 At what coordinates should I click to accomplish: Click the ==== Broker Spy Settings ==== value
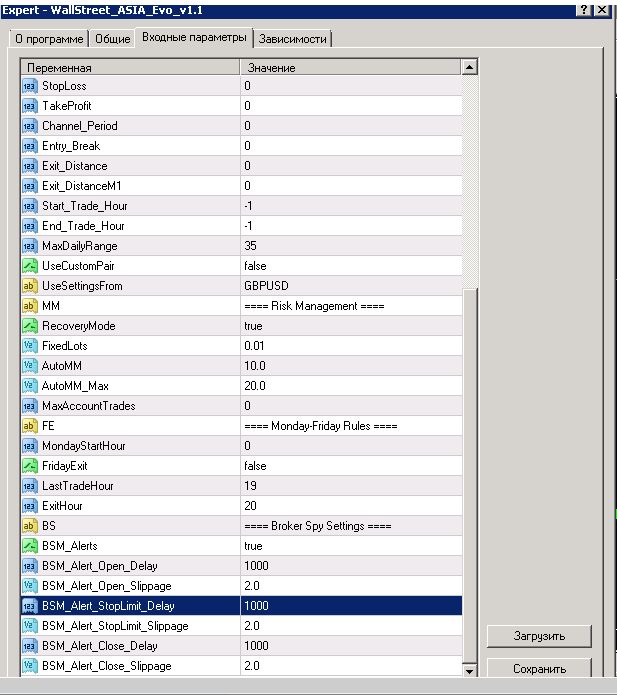pos(317,526)
